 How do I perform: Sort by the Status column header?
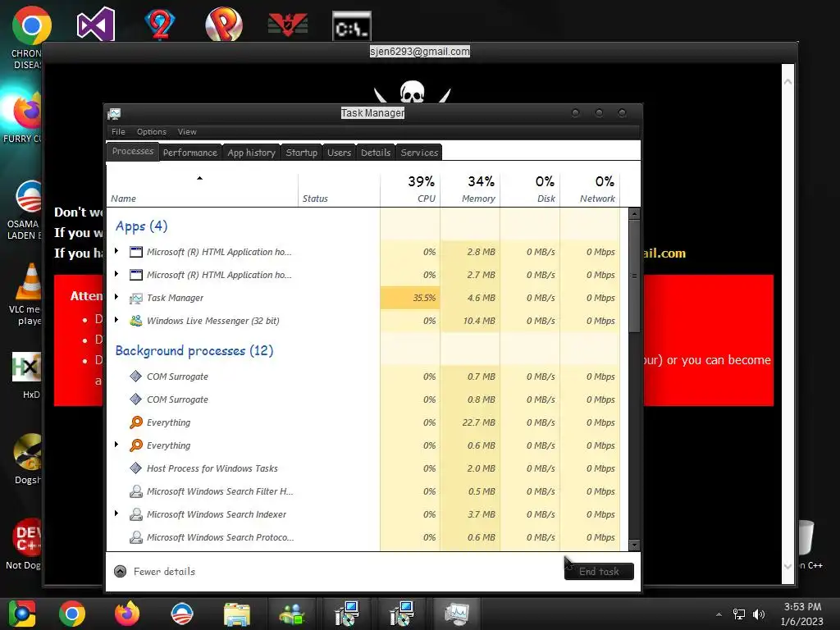tap(339, 189)
